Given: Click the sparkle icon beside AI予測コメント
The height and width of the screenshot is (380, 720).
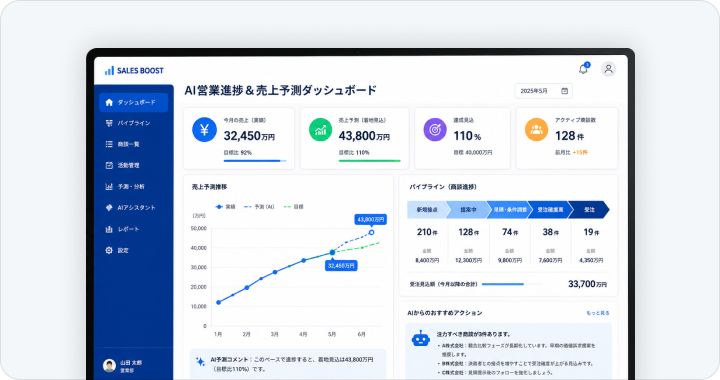Looking at the screenshot, I should [x=200, y=362].
